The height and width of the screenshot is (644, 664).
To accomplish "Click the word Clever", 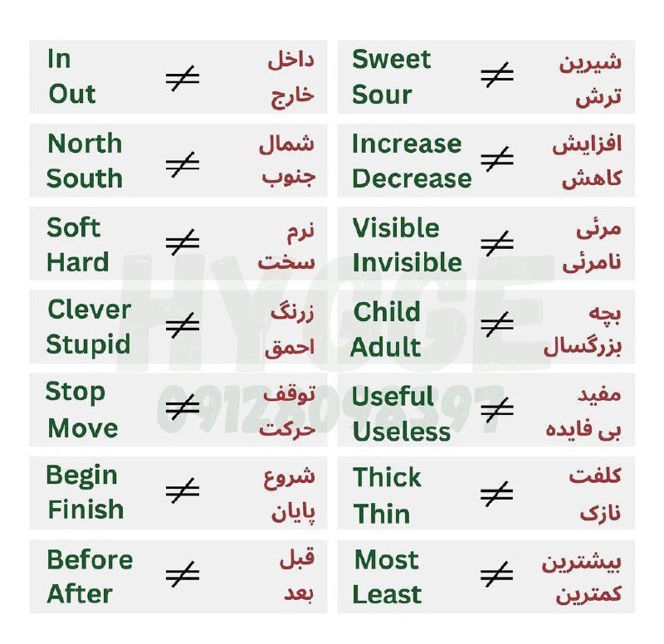I will [x=90, y=310].
